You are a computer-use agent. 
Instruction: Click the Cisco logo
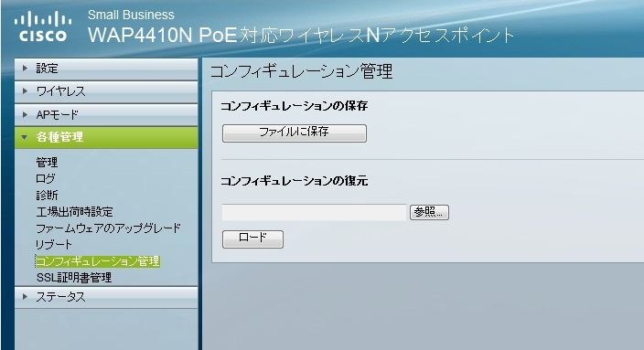point(43,27)
